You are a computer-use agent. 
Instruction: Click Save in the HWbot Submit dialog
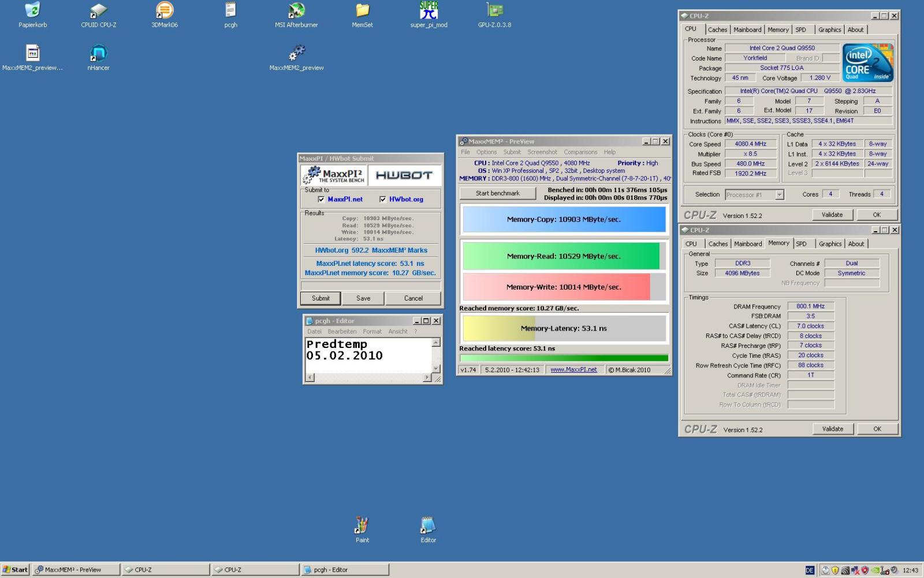point(363,298)
